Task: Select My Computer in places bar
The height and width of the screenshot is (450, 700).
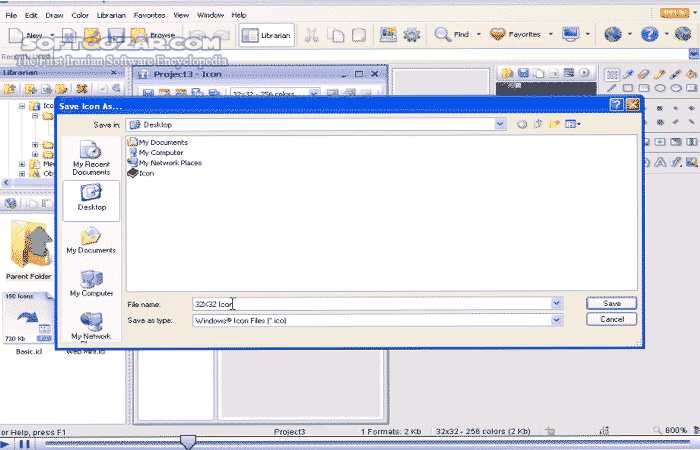Action: [91, 283]
